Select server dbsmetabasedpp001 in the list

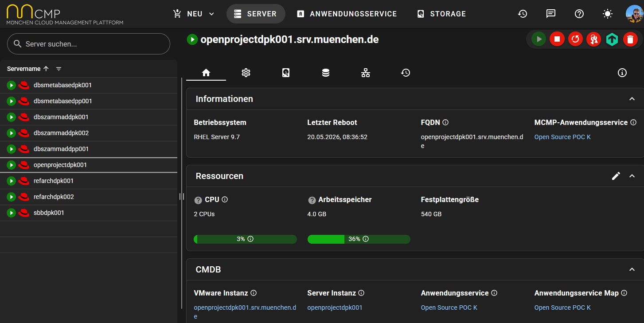[89, 101]
